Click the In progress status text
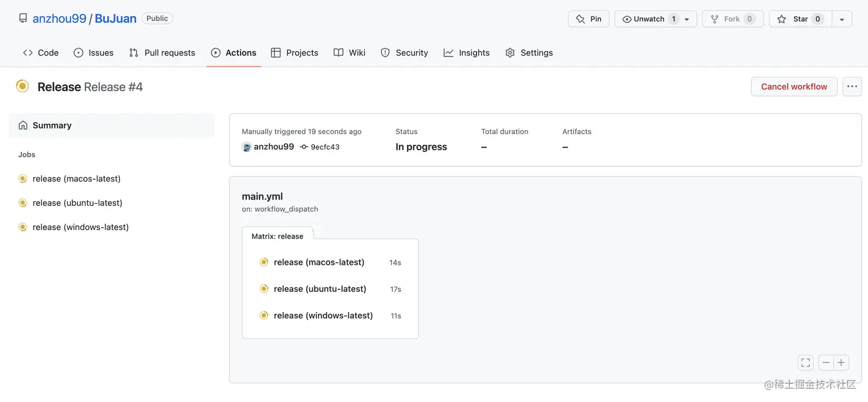Viewport: 868px width, 402px height. tap(421, 147)
